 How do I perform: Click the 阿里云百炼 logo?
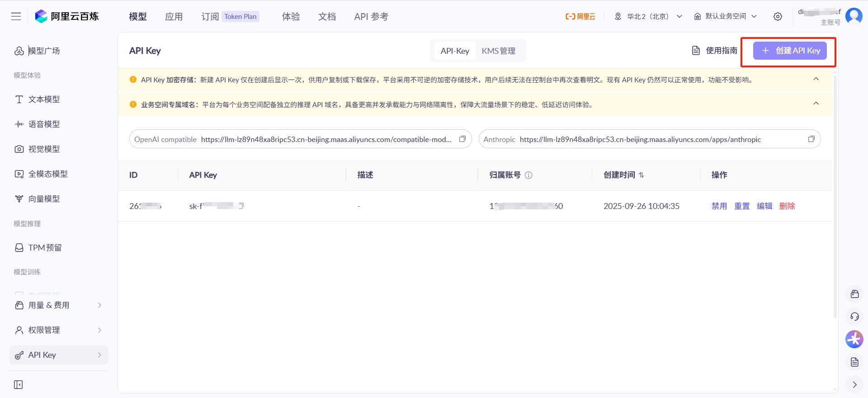click(67, 16)
